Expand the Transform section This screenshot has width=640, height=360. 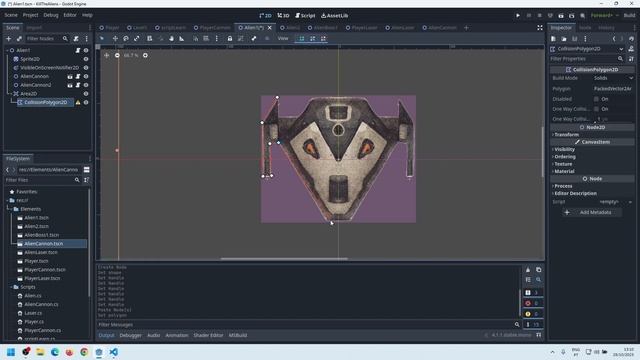pyautogui.click(x=566, y=135)
